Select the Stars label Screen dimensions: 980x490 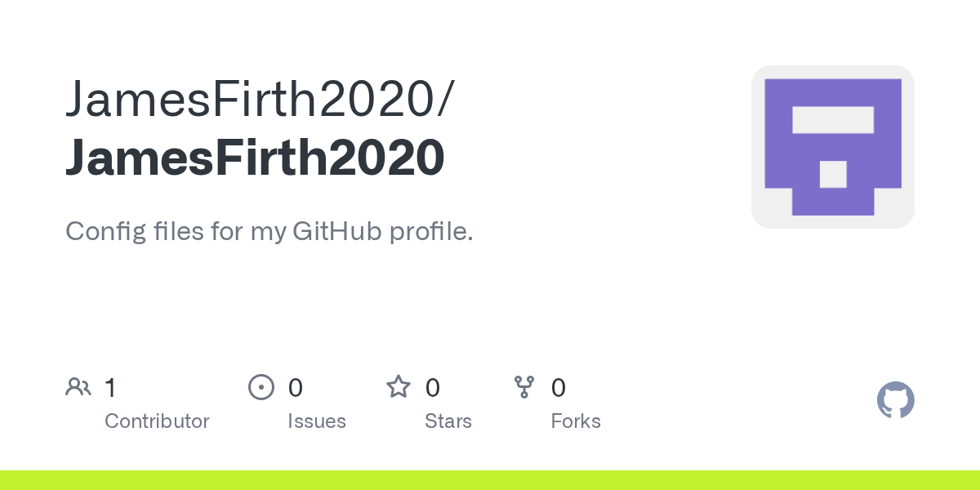coord(448,421)
